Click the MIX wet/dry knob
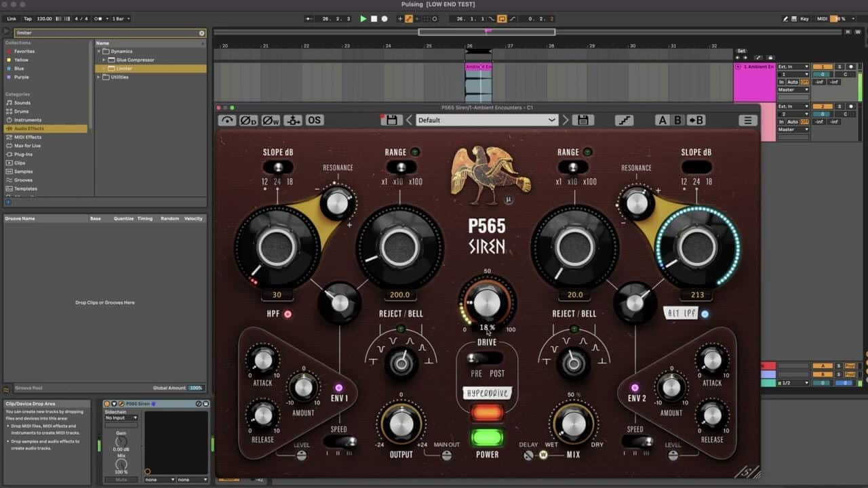868x488 pixels. click(574, 424)
